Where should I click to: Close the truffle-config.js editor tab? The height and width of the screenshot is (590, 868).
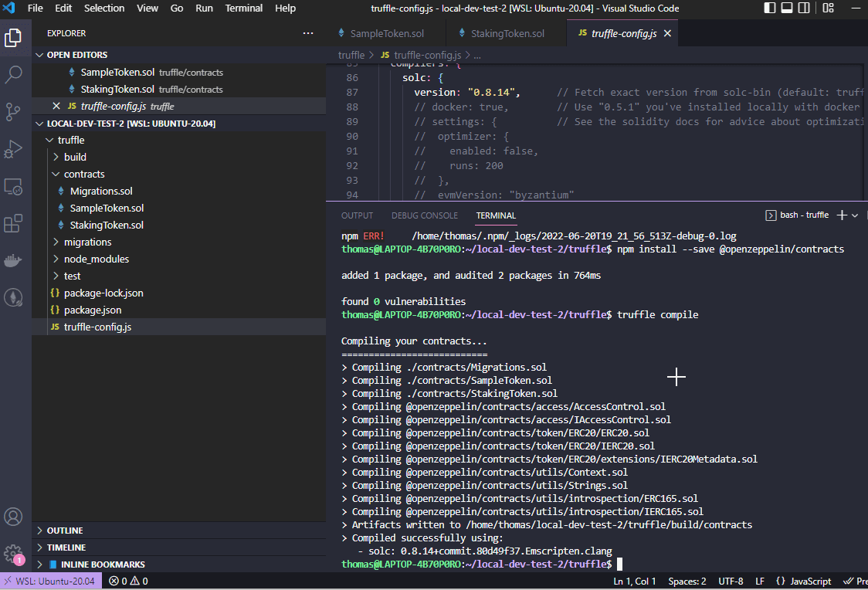668,33
